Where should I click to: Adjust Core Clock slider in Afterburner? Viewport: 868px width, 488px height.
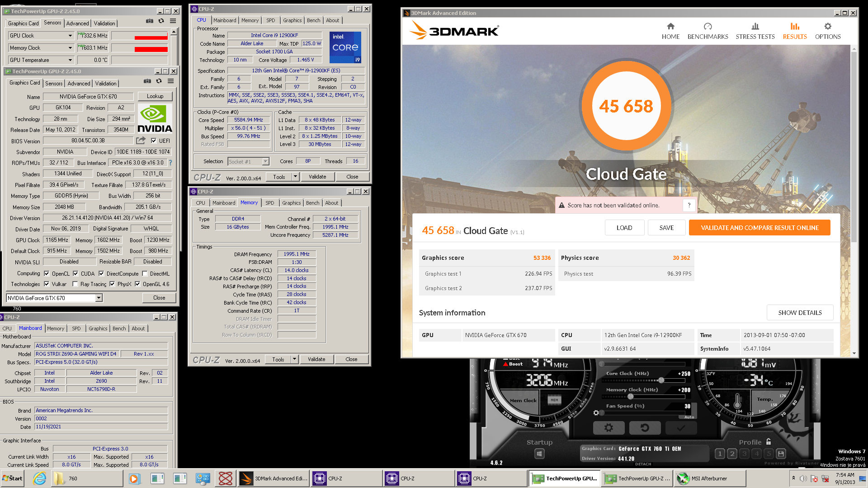(x=661, y=380)
